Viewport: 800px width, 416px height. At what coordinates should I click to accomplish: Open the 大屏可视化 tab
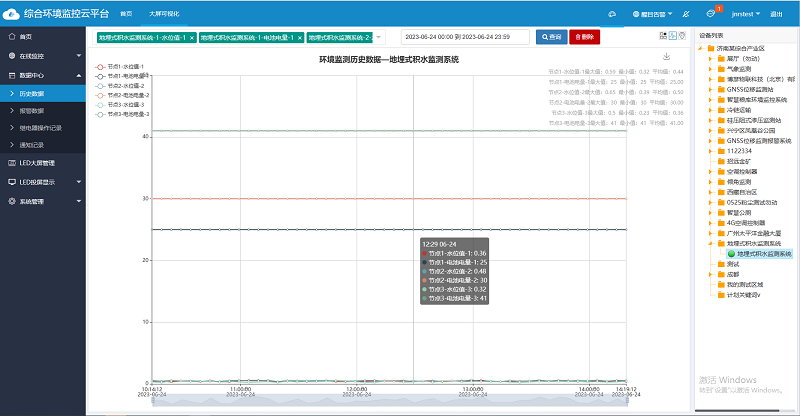[x=166, y=14]
